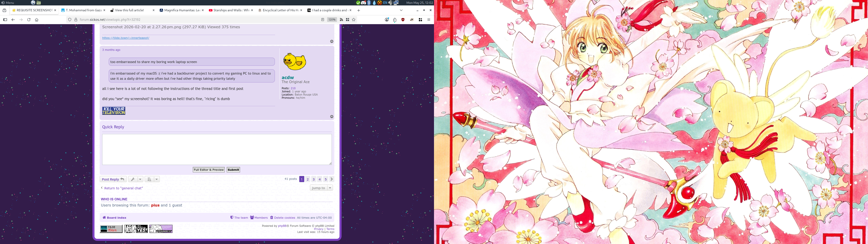Switch to the Encyclical Letter tab

280,10
